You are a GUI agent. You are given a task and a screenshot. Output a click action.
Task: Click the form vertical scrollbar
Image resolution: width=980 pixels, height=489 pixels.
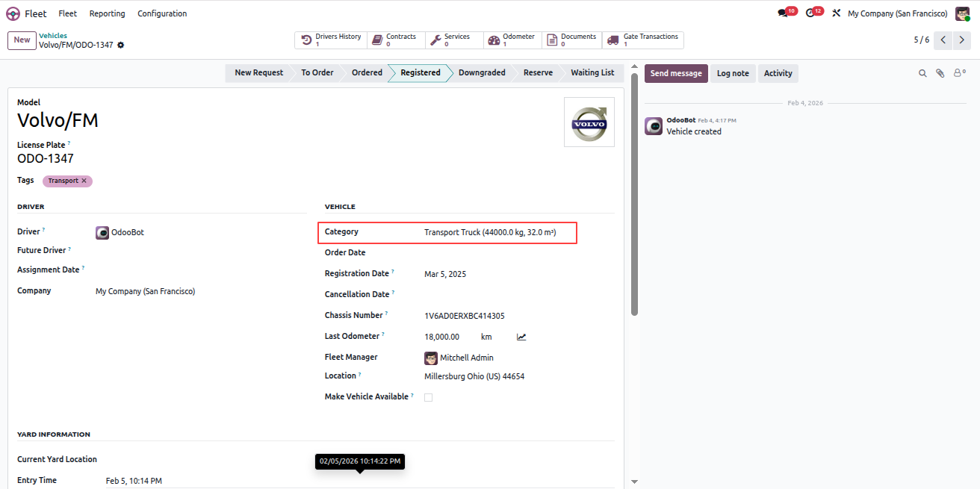(635, 194)
